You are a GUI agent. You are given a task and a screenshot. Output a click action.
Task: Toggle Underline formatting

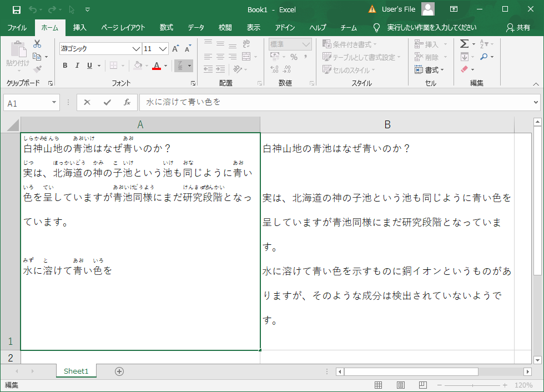pyautogui.click(x=89, y=66)
